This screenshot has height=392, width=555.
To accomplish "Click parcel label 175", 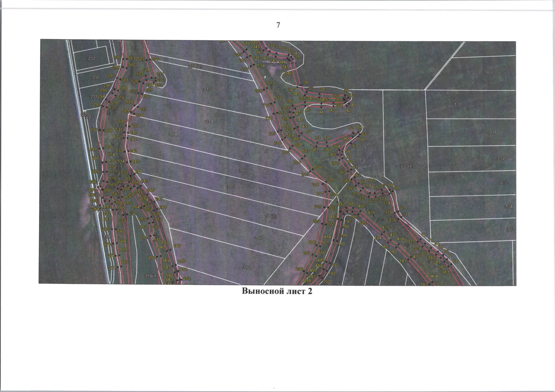I will (493, 133).
